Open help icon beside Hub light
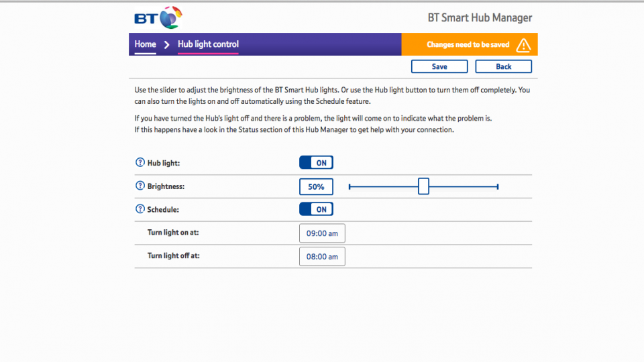 click(140, 162)
